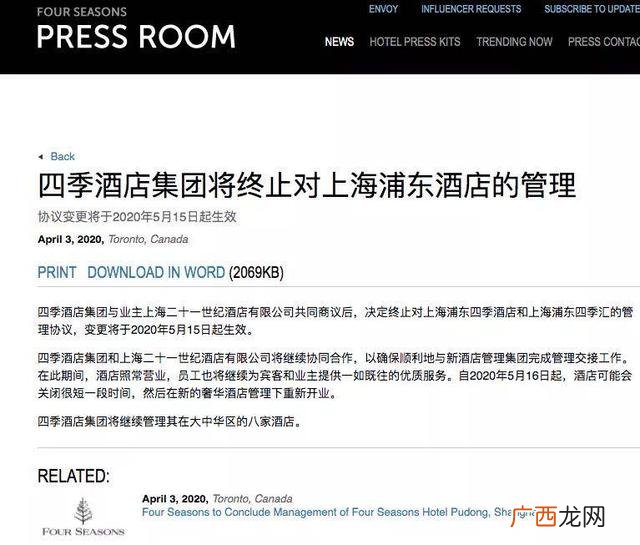
Task: Open the SUBSCRIBE TO UPDATES link
Action: pos(592,9)
